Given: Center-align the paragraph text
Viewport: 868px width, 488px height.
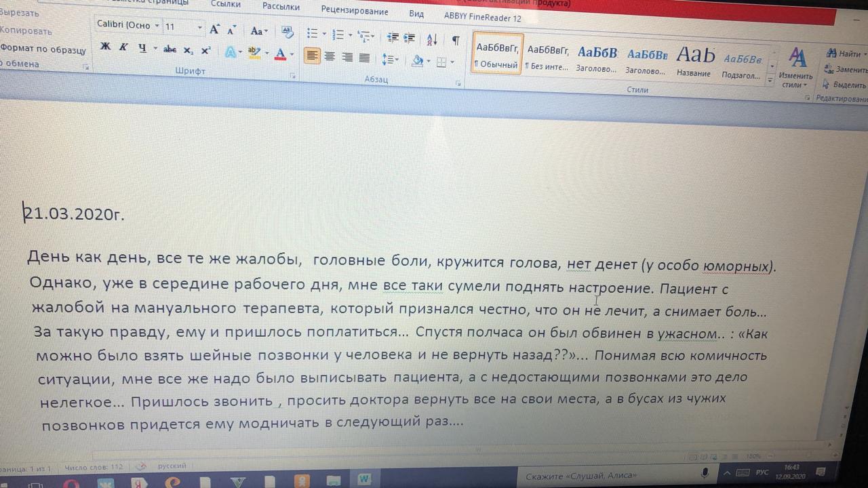Looking at the screenshot, I should [x=330, y=57].
